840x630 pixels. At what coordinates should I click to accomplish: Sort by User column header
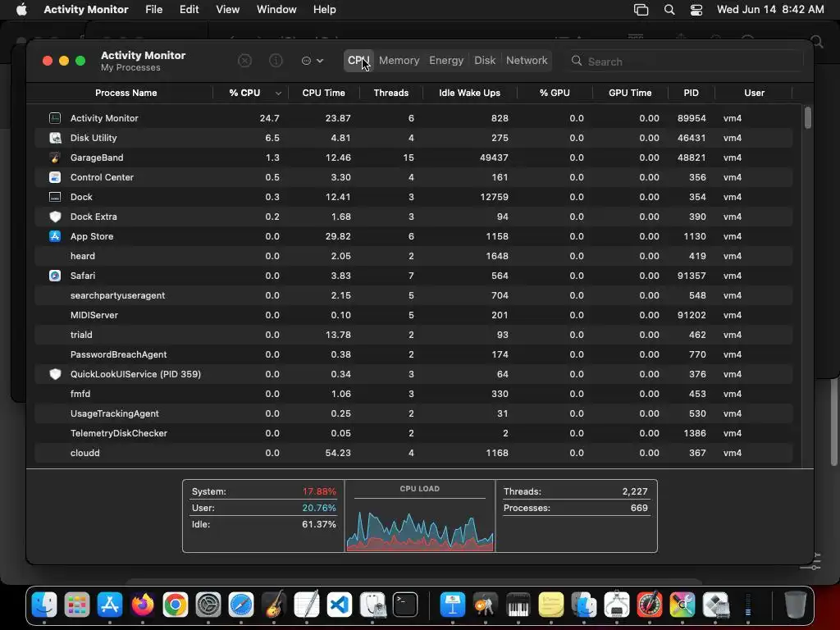tap(754, 93)
